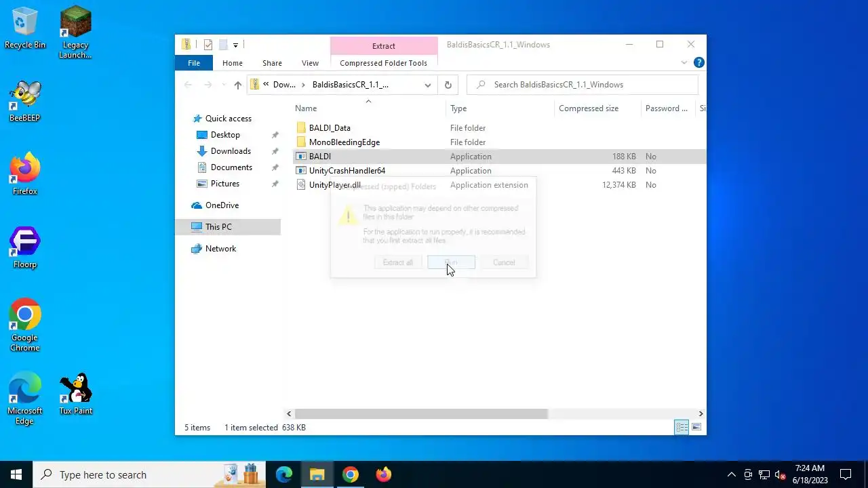Collapse the ribbon with the chevron
Screen dimensions: 868x488
[684, 62]
